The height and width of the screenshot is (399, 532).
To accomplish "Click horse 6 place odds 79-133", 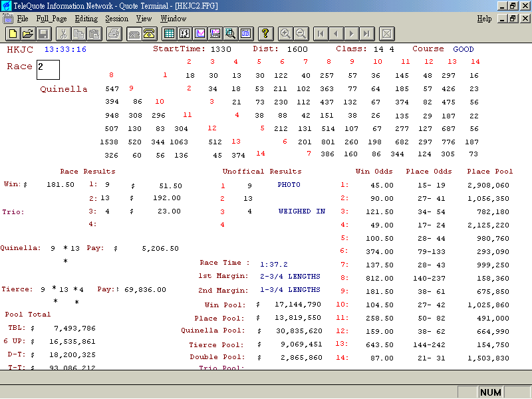I will 431,252.
